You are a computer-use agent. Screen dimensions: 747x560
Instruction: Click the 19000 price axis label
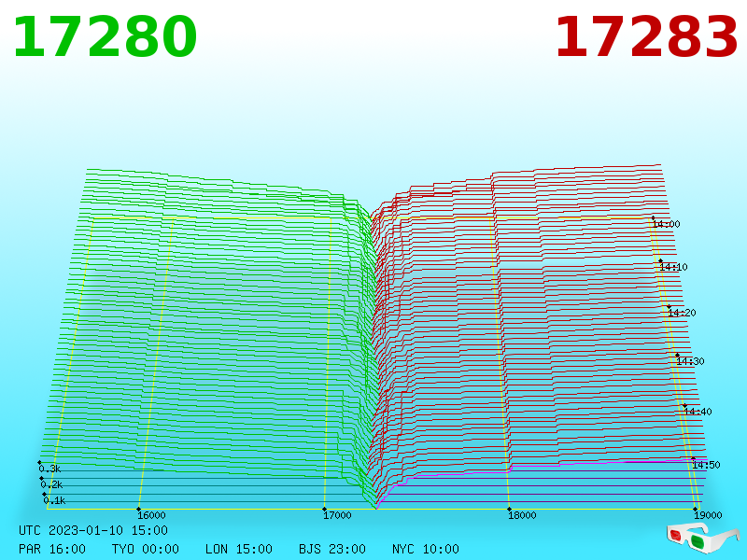708,515
